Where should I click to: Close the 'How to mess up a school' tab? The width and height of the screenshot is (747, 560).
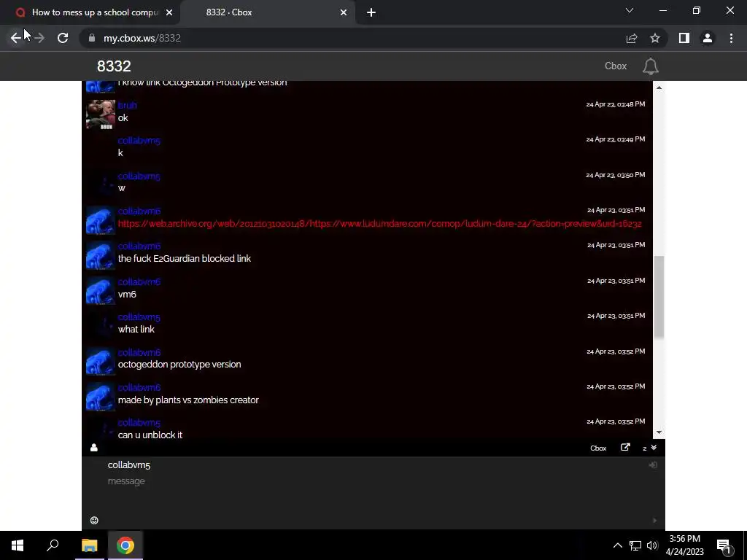pos(169,12)
